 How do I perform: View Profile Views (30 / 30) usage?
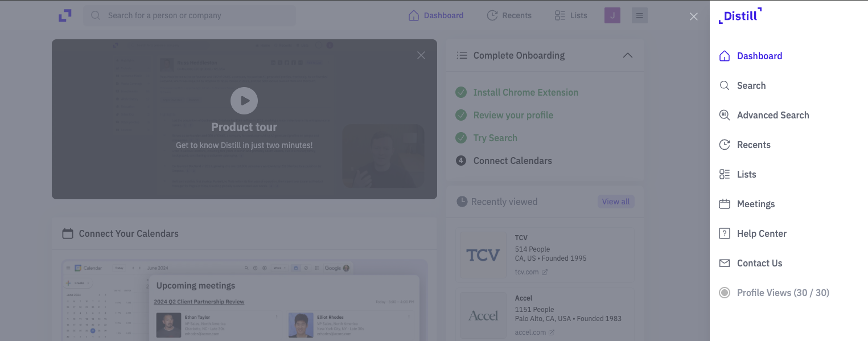(783, 293)
